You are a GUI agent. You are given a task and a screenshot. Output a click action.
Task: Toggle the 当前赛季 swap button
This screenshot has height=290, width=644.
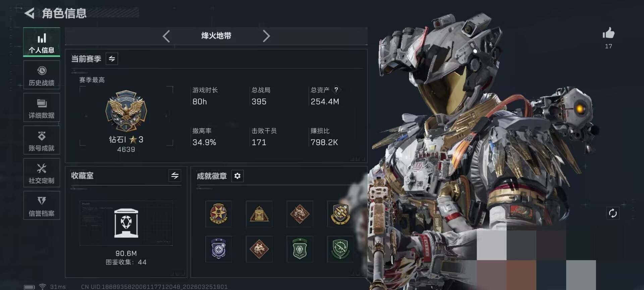[112, 59]
